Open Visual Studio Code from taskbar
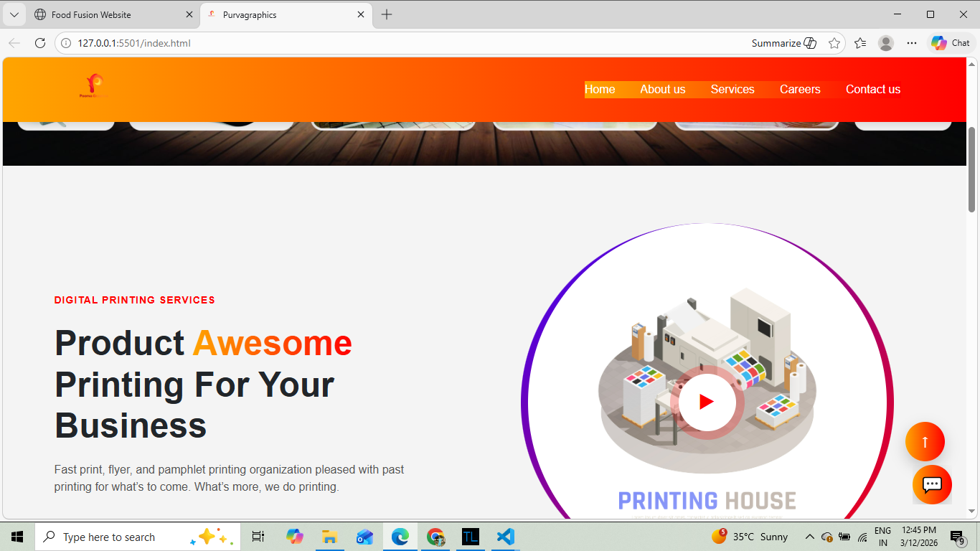 click(x=506, y=537)
